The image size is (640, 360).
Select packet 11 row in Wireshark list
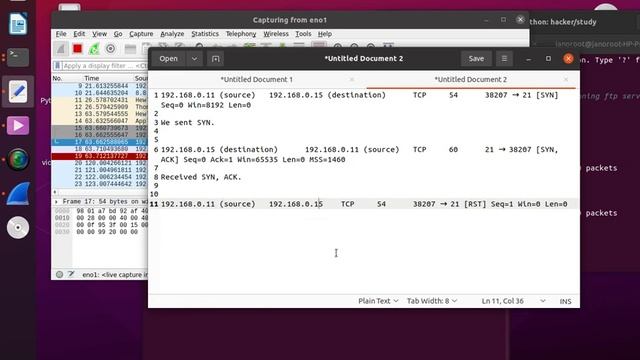(x=100, y=100)
